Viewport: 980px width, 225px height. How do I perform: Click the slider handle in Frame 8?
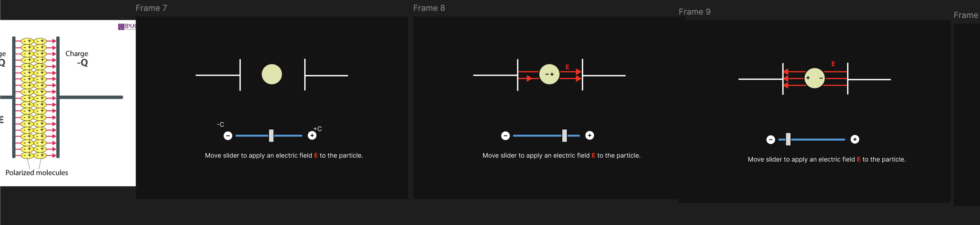[x=564, y=136]
